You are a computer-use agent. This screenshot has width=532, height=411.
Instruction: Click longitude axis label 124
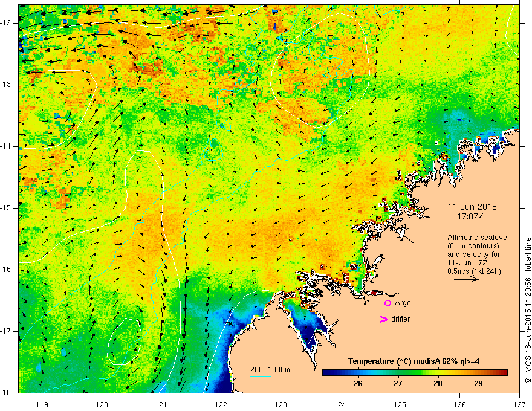click(x=340, y=404)
